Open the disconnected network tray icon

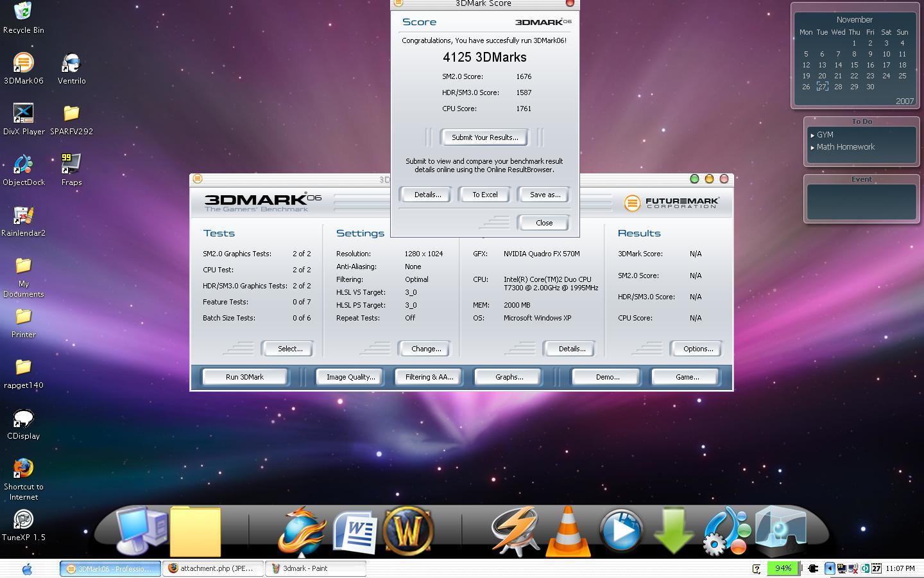pos(853,568)
